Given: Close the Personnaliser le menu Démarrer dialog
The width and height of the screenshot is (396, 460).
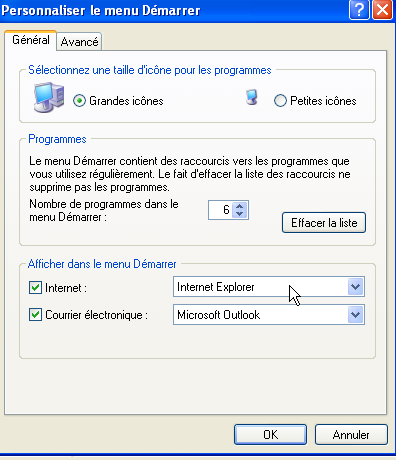Looking at the screenshot, I should [382, 10].
